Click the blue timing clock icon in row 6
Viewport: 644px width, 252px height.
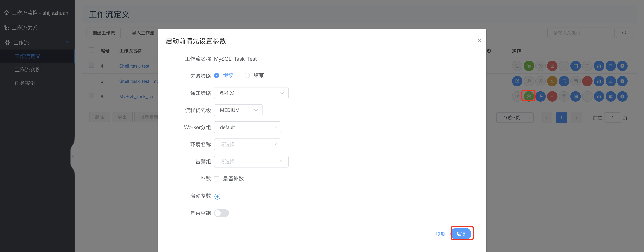click(x=540, y=96)
